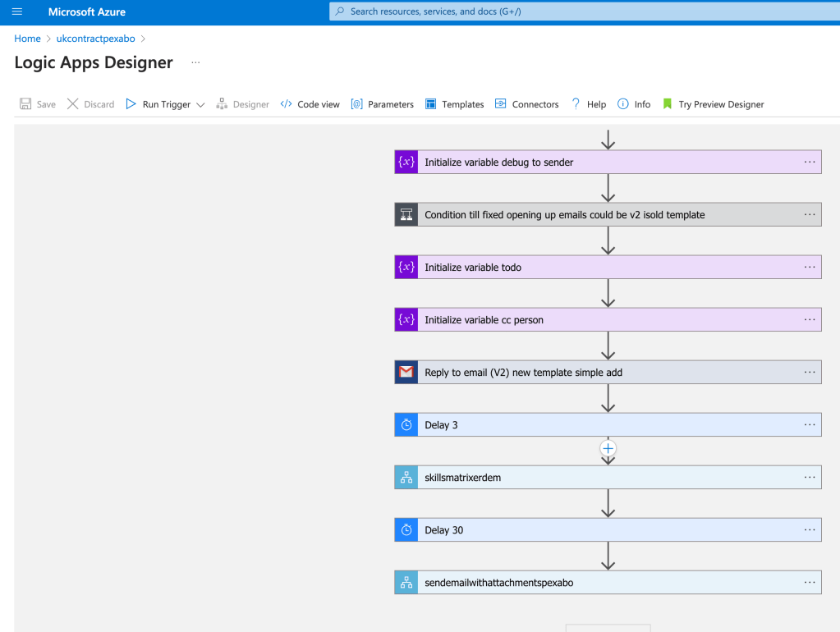Viewport: 840px width, 632px height.
Task: Click the Condition step icon
Action: (x=406, y=215)
